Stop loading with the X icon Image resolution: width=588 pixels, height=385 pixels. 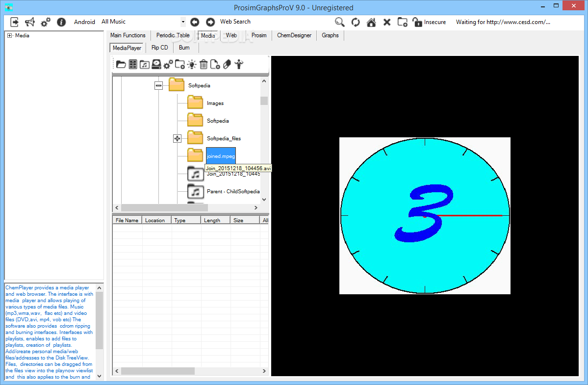click(387, 22)
